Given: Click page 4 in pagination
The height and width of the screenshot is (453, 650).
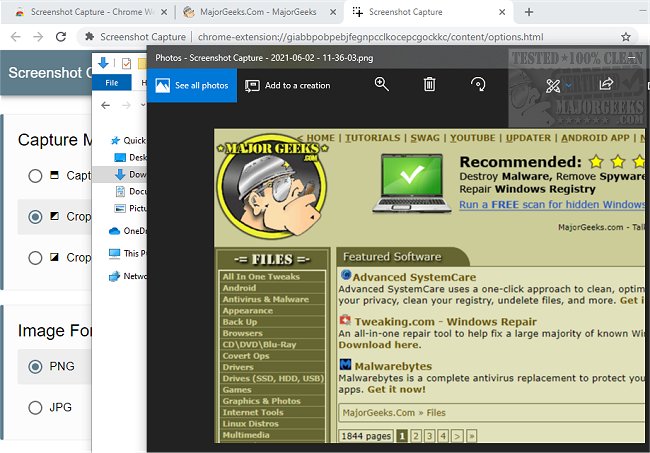Looking at the screenshot, I should coord(443,436).
